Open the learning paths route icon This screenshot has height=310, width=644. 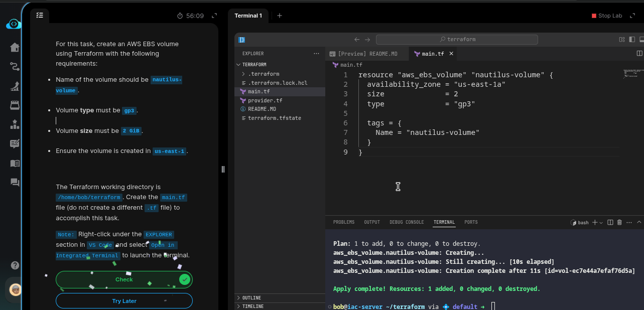[x=15, y=67]
